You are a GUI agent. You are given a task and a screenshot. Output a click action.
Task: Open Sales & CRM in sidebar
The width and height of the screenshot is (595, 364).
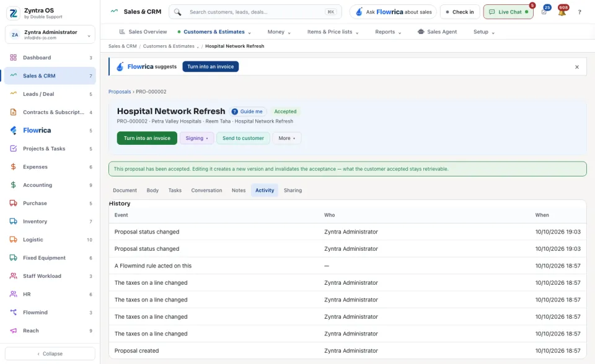50,76
